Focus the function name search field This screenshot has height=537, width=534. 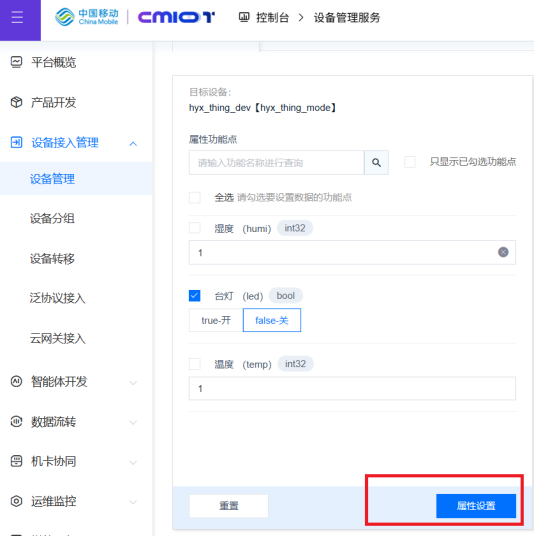[276, 163]
